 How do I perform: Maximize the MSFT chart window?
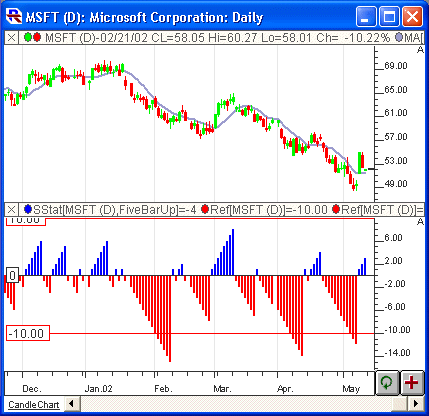[389, 16]
